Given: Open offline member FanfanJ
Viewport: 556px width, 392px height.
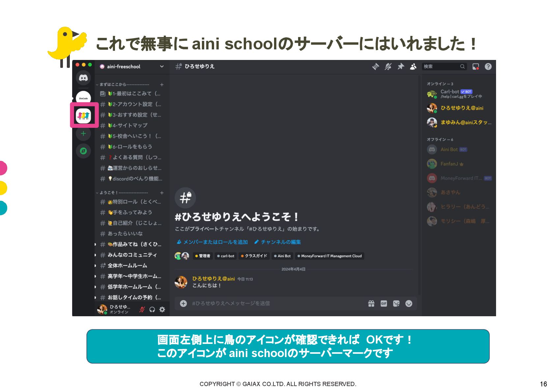Looking at the screenshot, I should pyautogui.click(x=459, y=164).
